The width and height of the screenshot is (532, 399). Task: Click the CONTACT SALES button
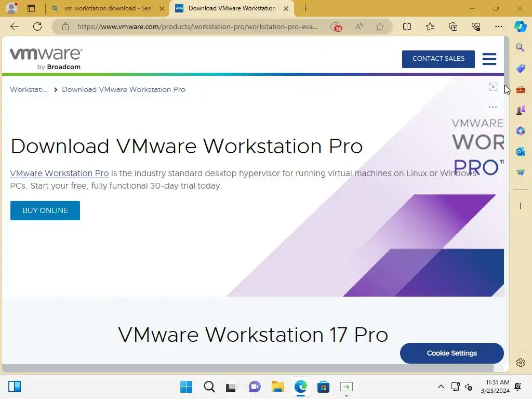[438, 59]
